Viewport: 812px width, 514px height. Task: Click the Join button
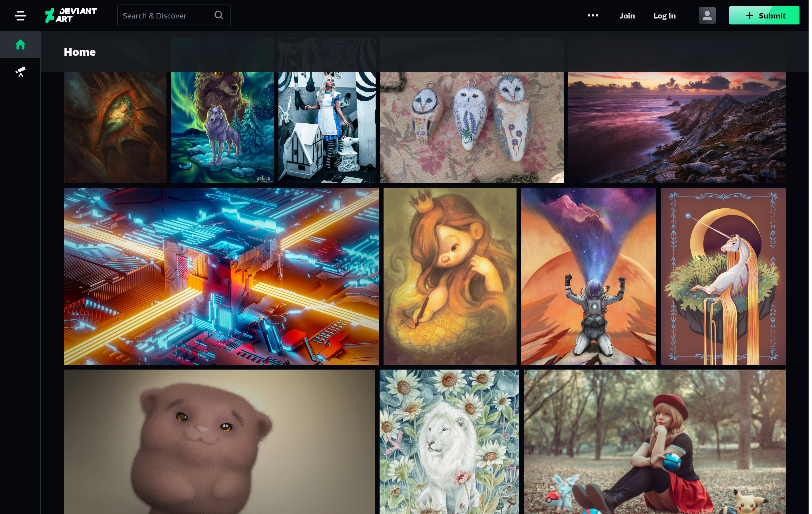click(x=627, y=15)
